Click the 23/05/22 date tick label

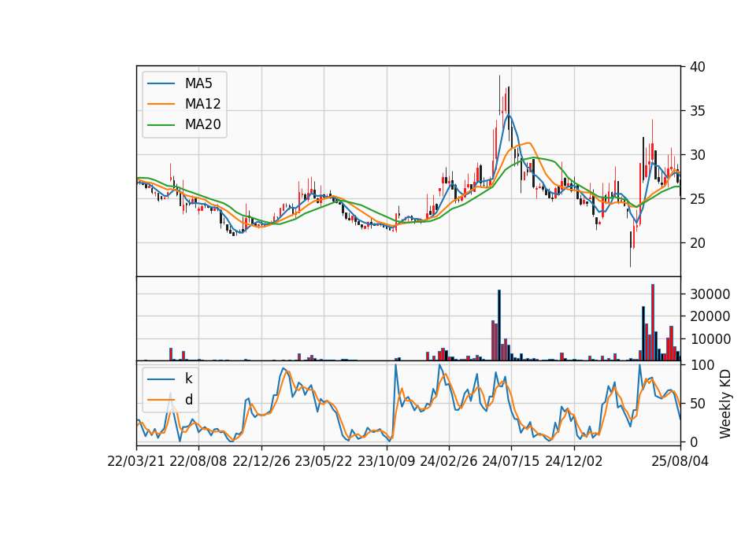(324, 461)
